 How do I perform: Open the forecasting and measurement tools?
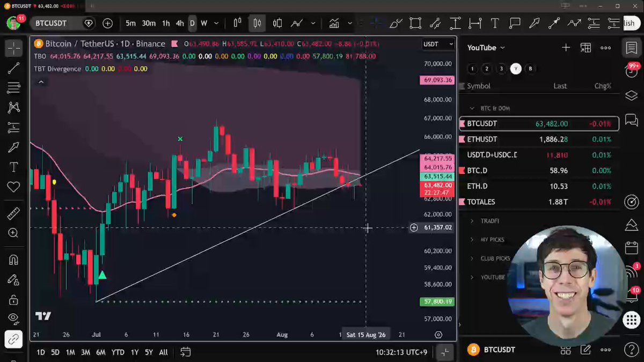pos(13,127)
